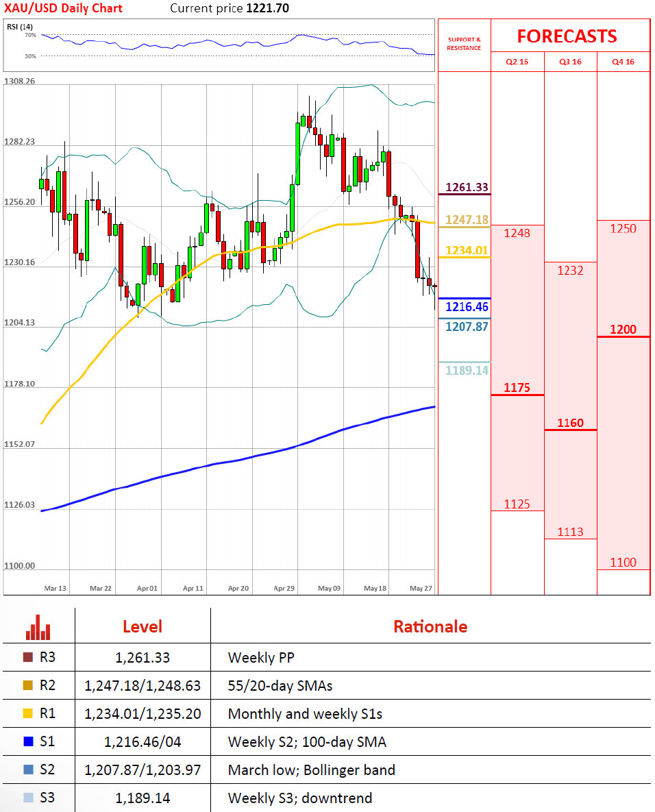The height and width of the screenshot is (812, 655).
Task: Click the level cell 1,207.87/1,203.97
Action: click(x=143, y=770)
